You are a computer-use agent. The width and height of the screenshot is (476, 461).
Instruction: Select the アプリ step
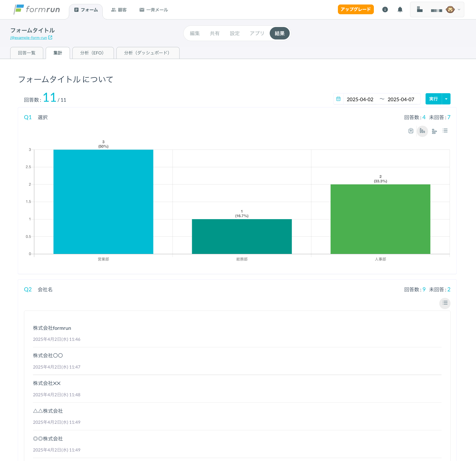257,33
